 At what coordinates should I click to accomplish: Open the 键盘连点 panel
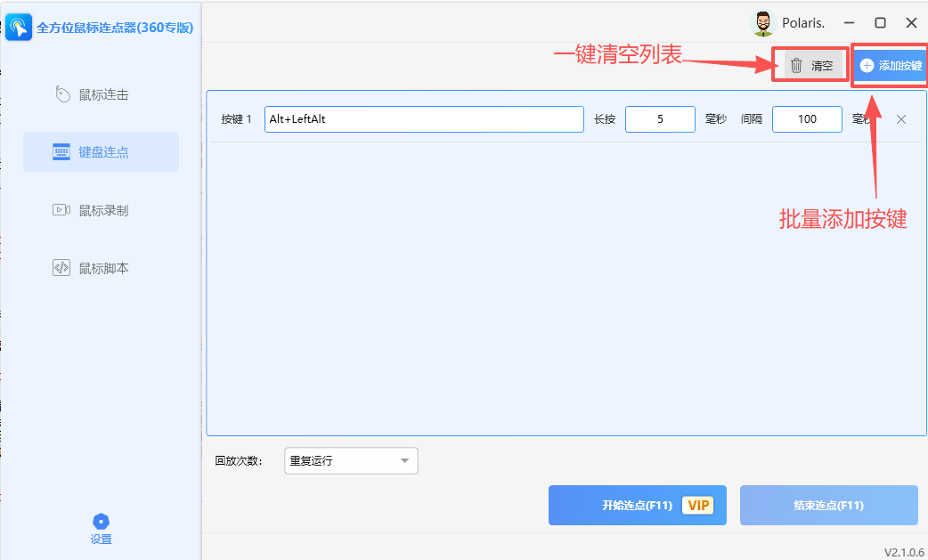click(101, 151)
